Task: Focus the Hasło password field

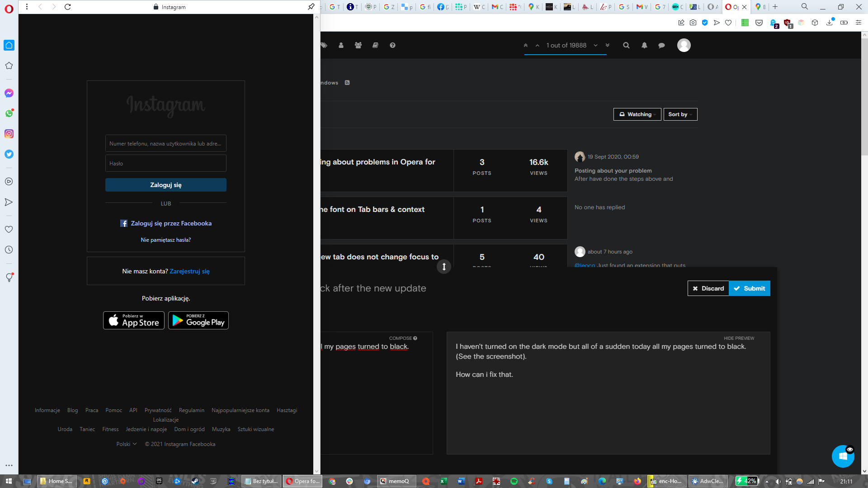Action: 166,163
